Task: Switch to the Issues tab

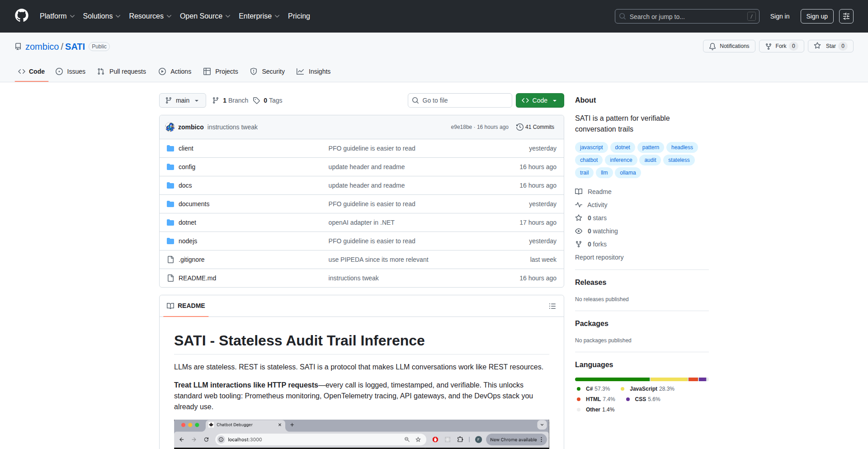Action: tap(71, 71)
